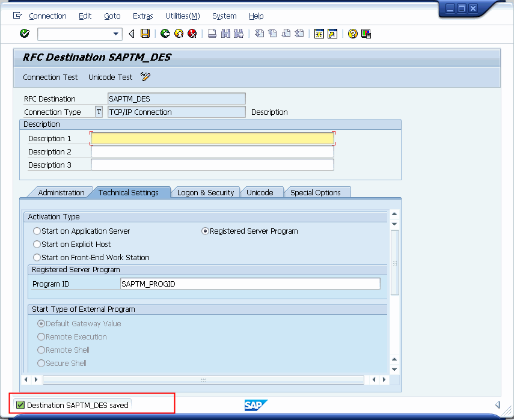The image size is (514, 420).
Task: Maximize the SAP window
Action: click(x=462, y=8)
